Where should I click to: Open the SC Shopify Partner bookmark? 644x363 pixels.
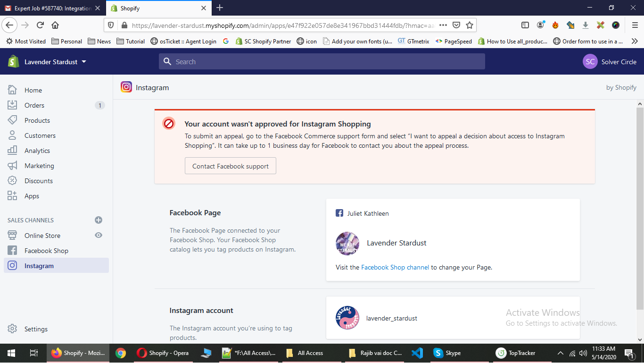263,41
